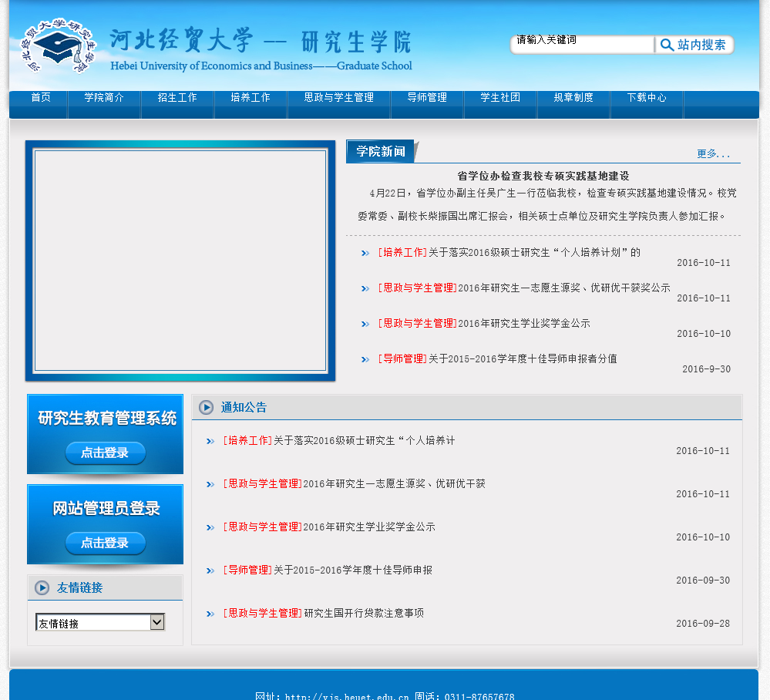Open 规章制度 menu item
Image resolution: width=770 pixels, height=700 pixels.
point(573,97)
